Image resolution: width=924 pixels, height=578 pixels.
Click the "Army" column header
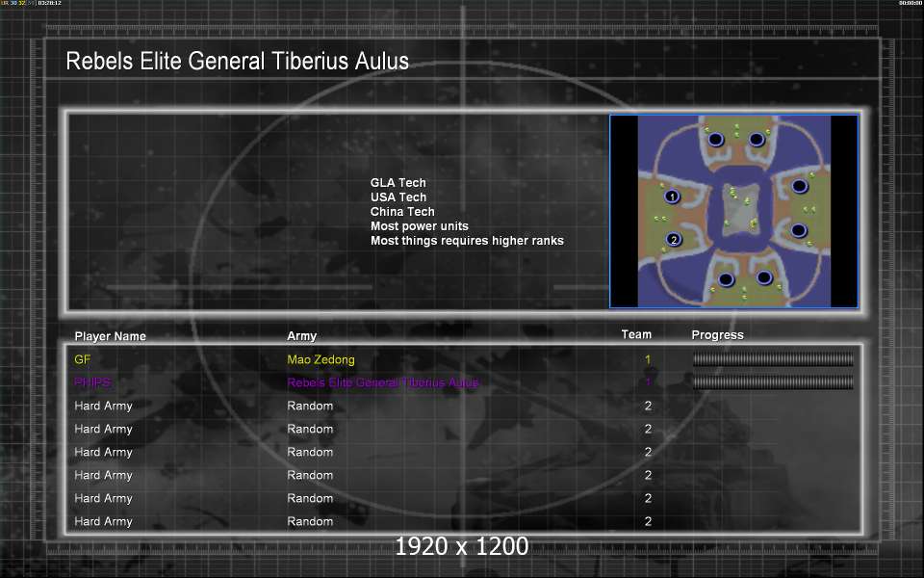[x=301, y=335]
